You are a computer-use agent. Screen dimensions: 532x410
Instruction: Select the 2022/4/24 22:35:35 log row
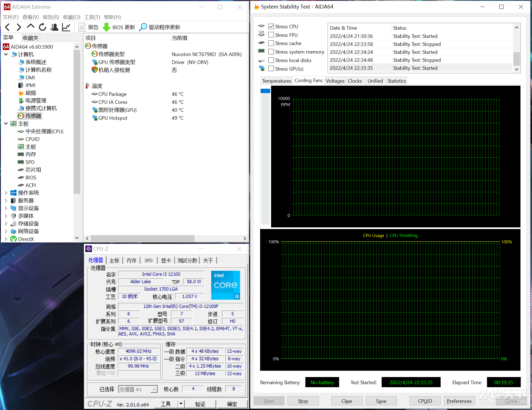click(x=420, y=68)
